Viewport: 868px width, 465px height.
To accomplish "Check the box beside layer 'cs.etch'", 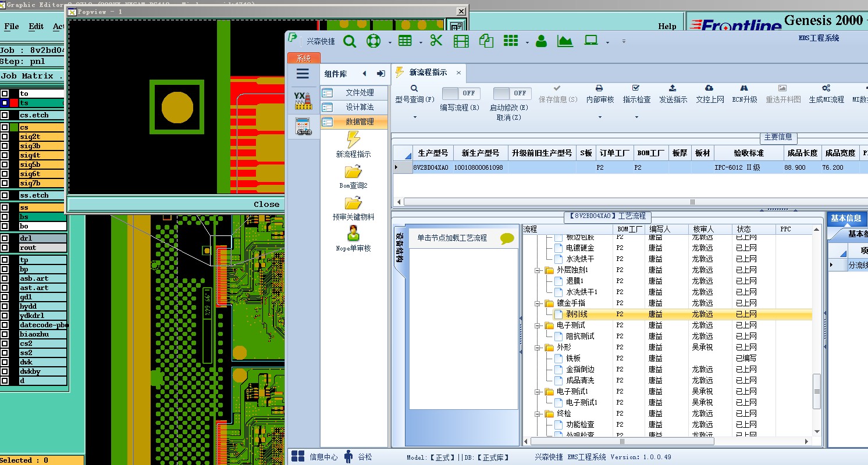I will coord(5,115).
